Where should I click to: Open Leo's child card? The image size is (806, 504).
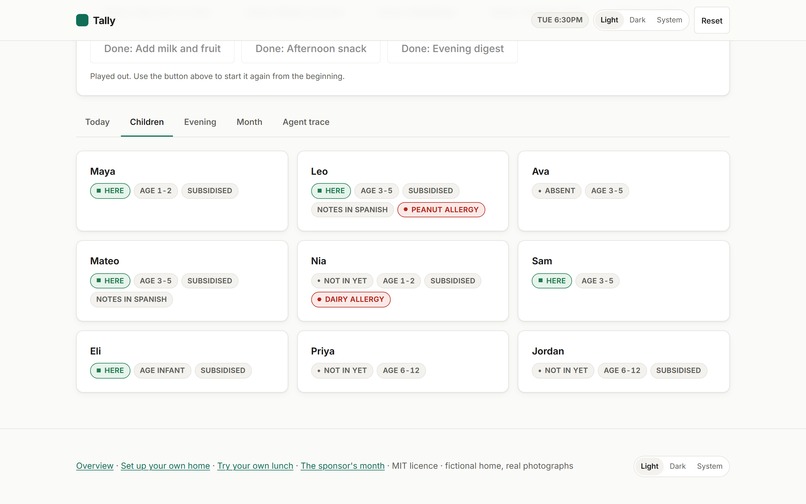tap(403, 191)
